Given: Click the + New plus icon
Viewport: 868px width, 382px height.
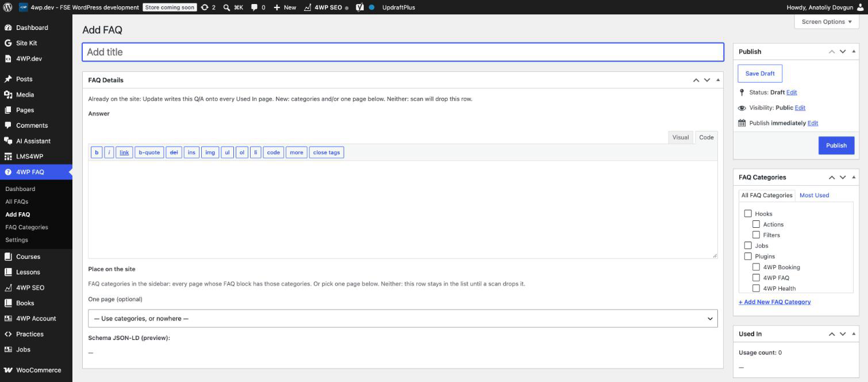Looking at the screenshot, I should point(277,7).
